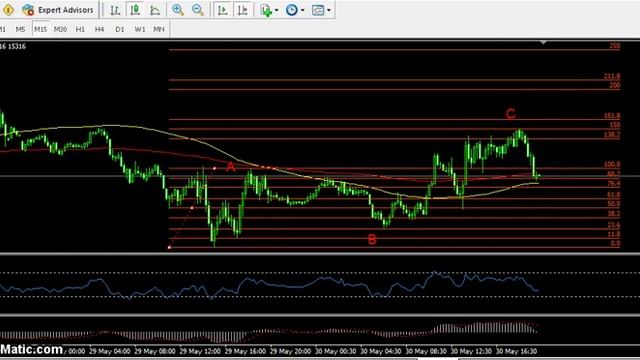This screenshot has width=640, height=360.
Task: Toggle the Expert Advisors button
Action: pos(58,10)
